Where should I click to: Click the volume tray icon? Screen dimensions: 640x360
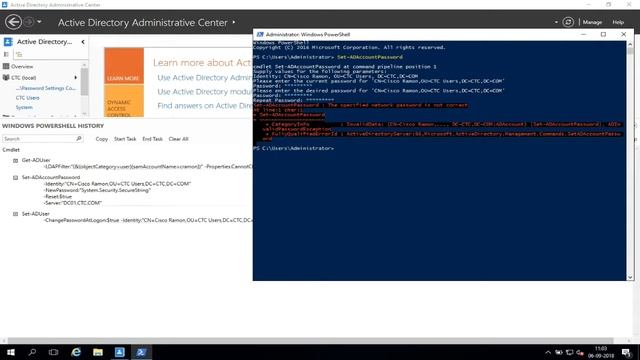click(580, 353)
